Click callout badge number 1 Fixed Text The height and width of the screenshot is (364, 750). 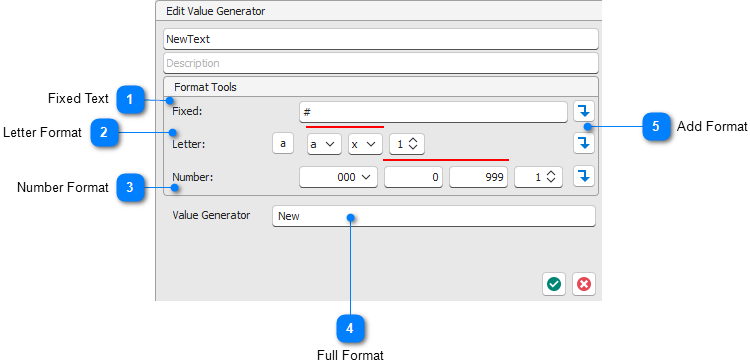[130, 100]
